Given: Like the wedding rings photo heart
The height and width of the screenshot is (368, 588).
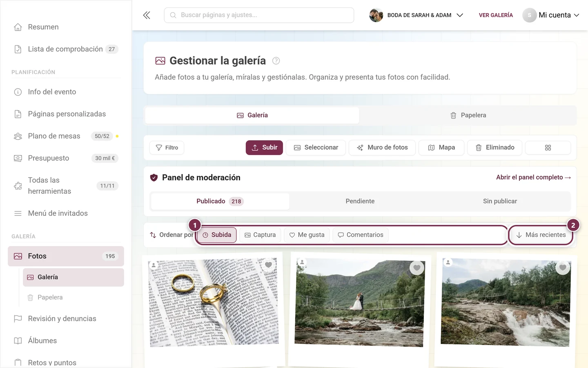Looking at the screenshot, I should click(268, 265).
